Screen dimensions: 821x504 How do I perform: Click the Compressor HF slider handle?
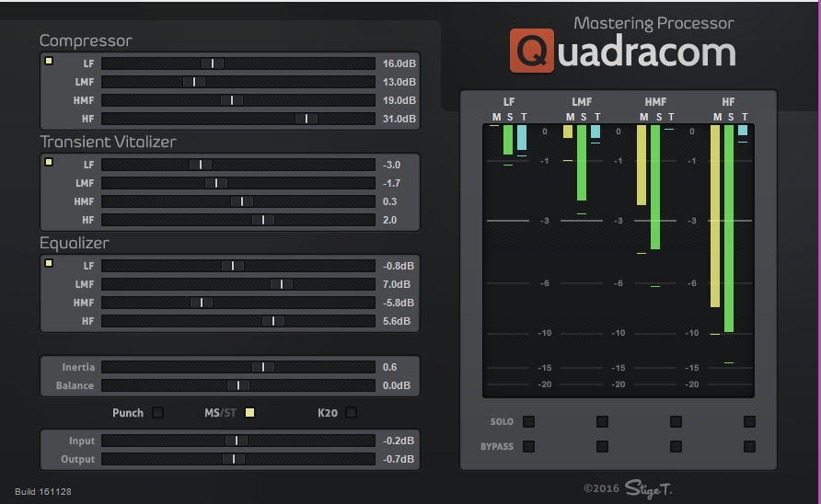point(306,119)
